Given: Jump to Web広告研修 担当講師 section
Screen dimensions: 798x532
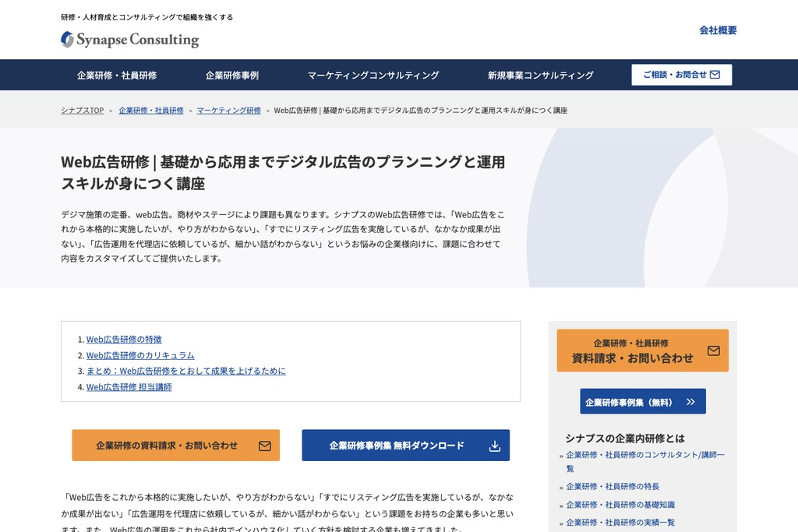Looking at the screenshot, I should pyautogui.click(x=129, y=387).
